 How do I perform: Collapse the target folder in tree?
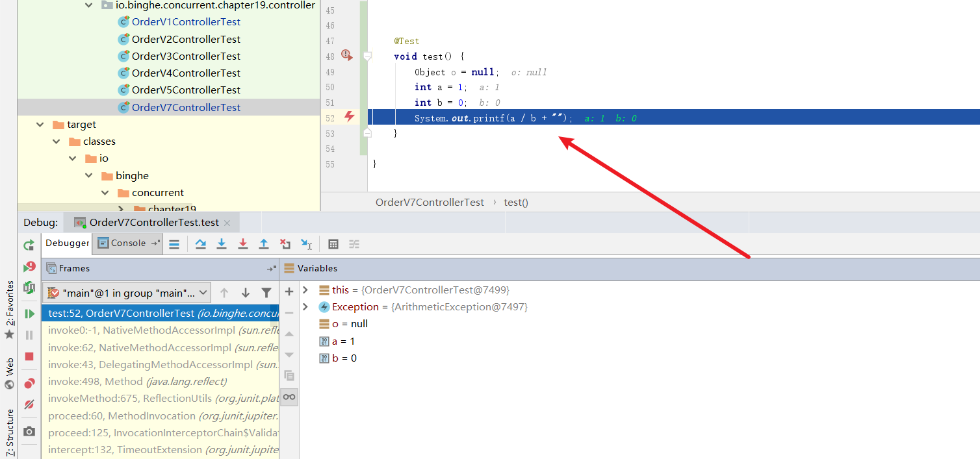(x=40, y=125)
